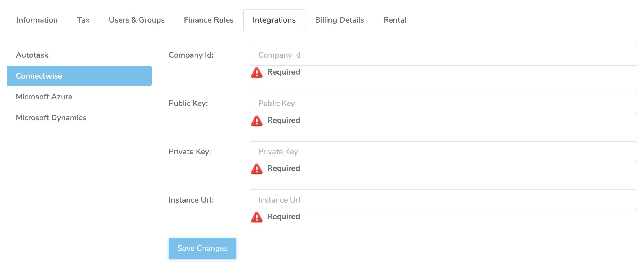Click the Save Changes button
Image resolution: width=644 pixels, height=270 pixels.
202,248
